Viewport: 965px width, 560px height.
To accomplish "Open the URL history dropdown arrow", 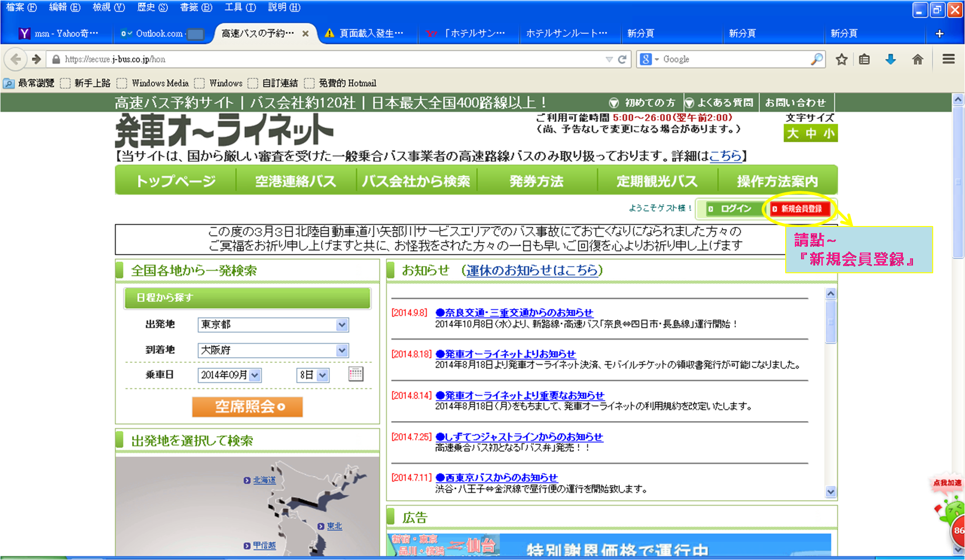I will (x=609, y=59).
